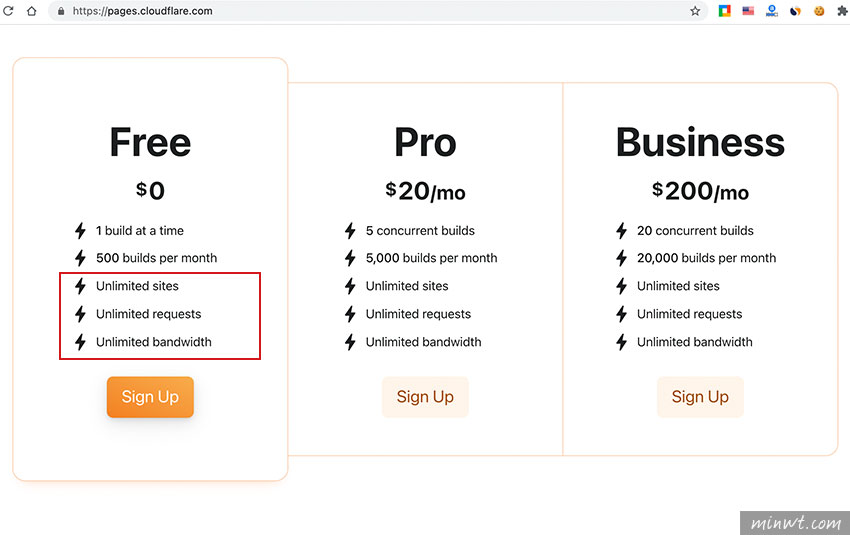
Task: Bookmark this page with star icon
Action: coord(695,11)
